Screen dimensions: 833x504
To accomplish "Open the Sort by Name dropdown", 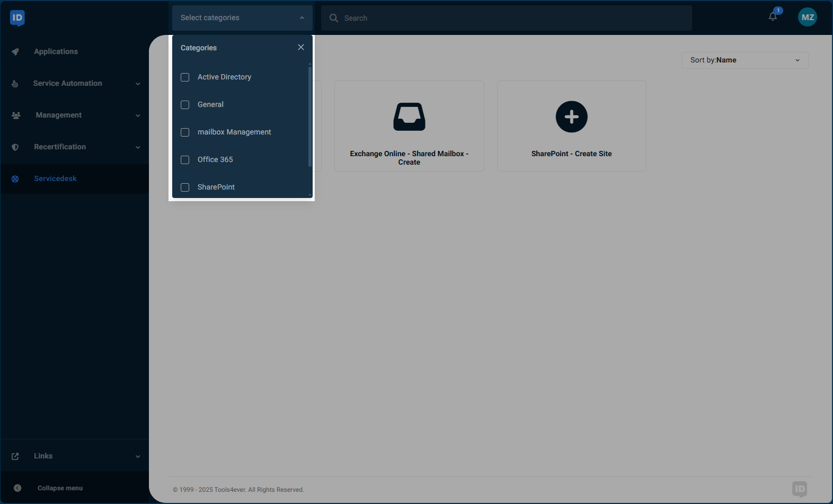I will click(745, 60).
